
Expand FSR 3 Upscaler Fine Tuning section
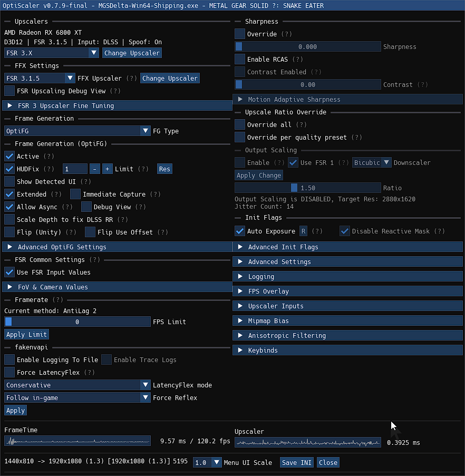coord(117,105)
